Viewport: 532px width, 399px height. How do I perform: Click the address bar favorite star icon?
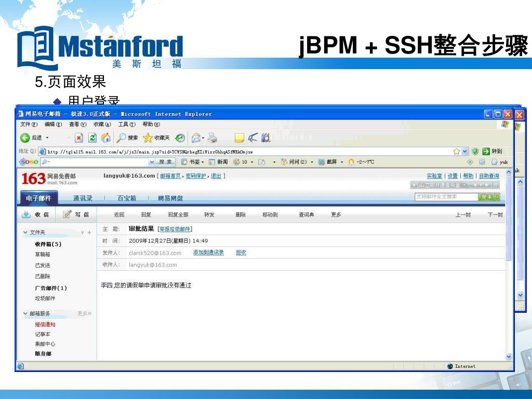tap(457, 151)
